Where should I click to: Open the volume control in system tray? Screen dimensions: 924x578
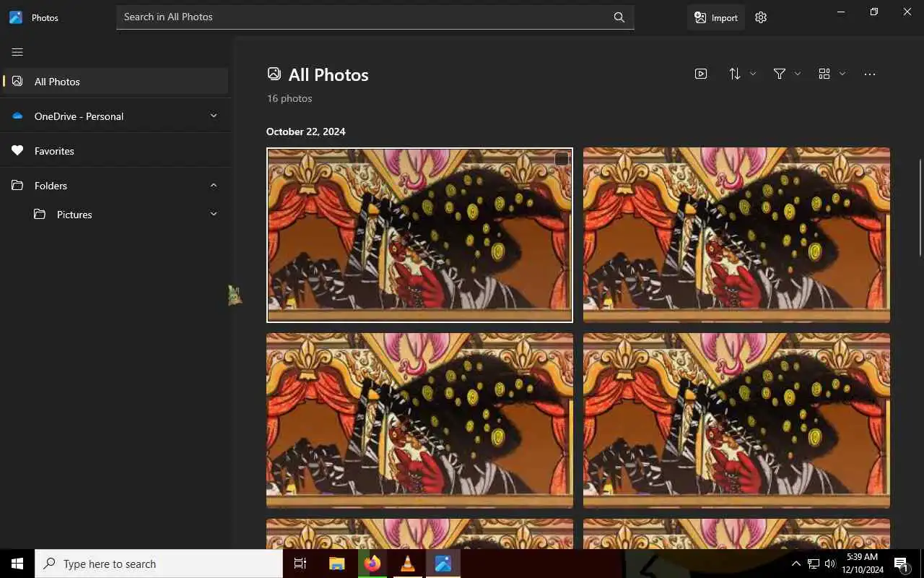coord(830,564)
